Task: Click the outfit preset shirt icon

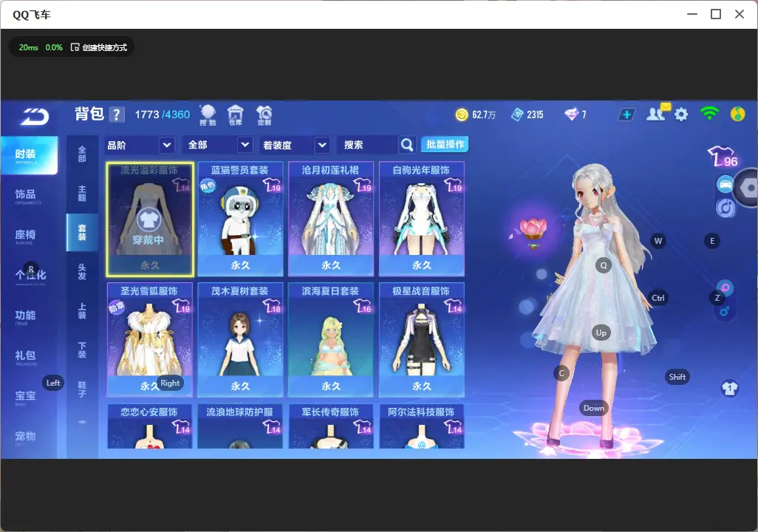Action: [730, 388]
